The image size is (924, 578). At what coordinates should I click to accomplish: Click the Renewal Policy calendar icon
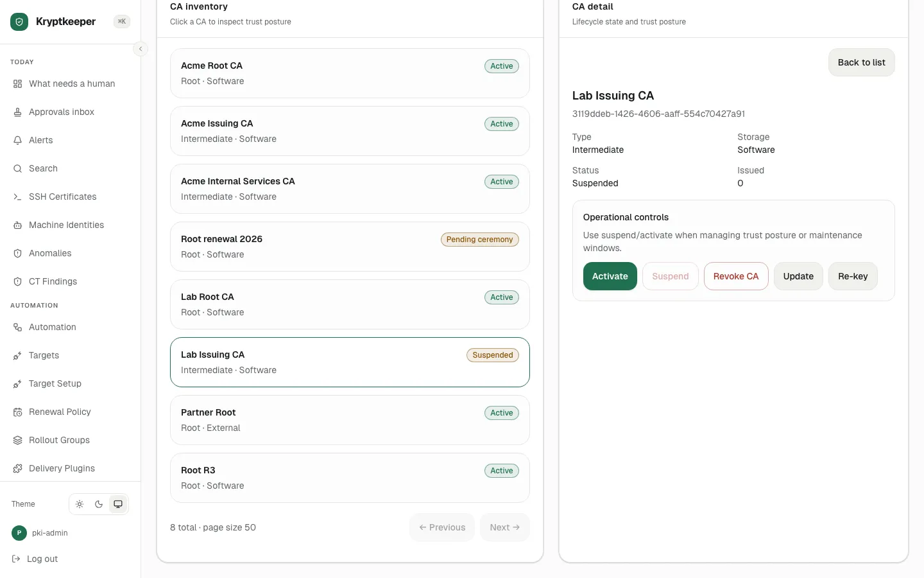(17, 412)
